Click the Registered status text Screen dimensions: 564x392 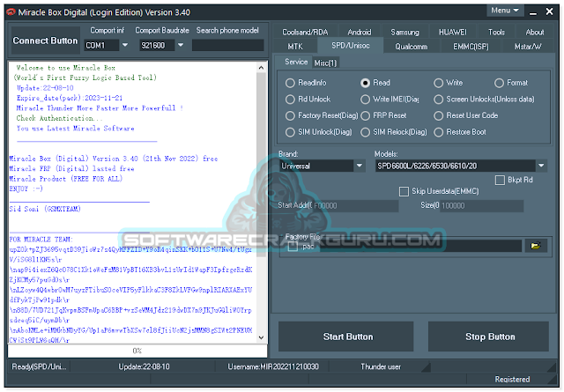click(512, 380)
